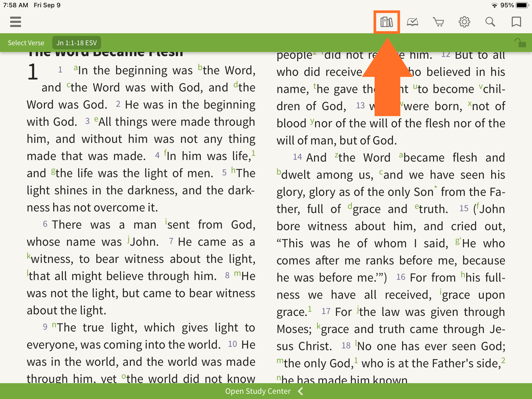
Task: Expand Study Center with chevron arrow
Action: pos(301,391)
